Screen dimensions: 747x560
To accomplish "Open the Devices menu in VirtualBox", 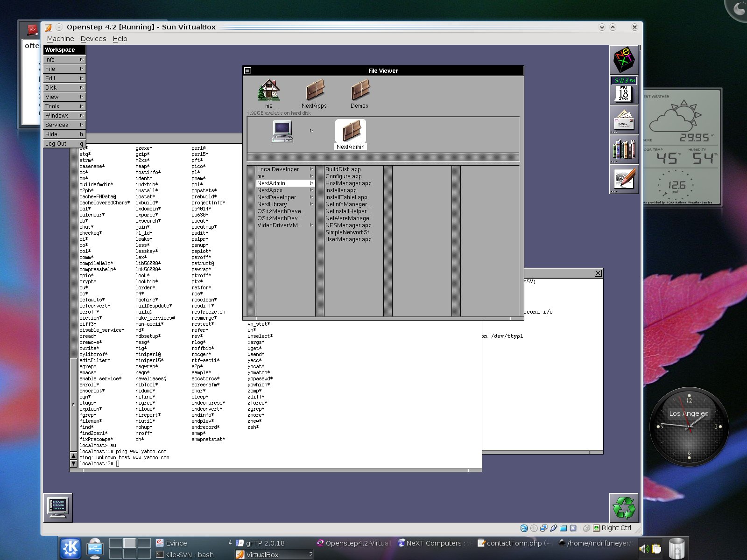I will pyautogui.click(x=93, y=39).
